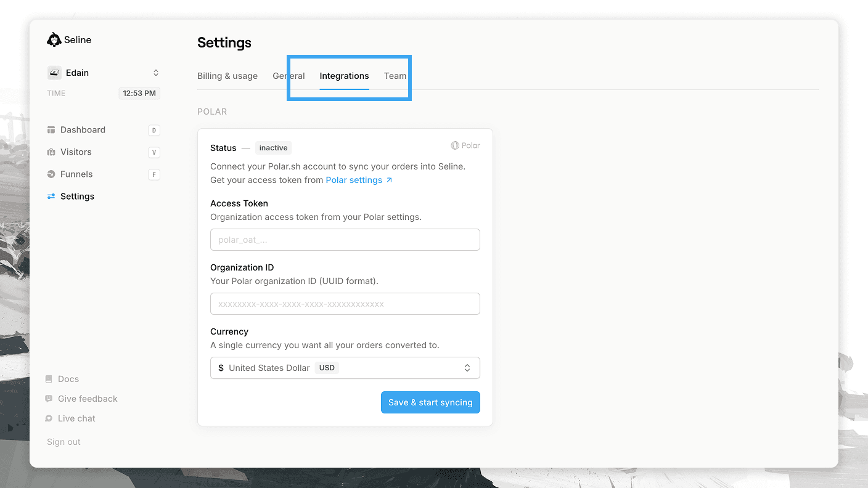Screen dimensions: 868x488
Task: Click the external link arrow after Polar settings
Action: [x=389, y=180]
